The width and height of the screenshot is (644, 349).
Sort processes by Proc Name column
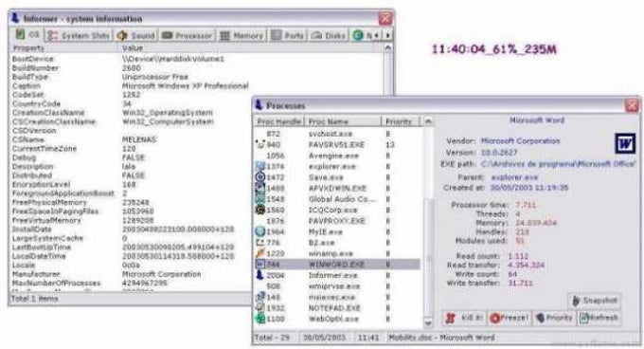tap(343, 121)
